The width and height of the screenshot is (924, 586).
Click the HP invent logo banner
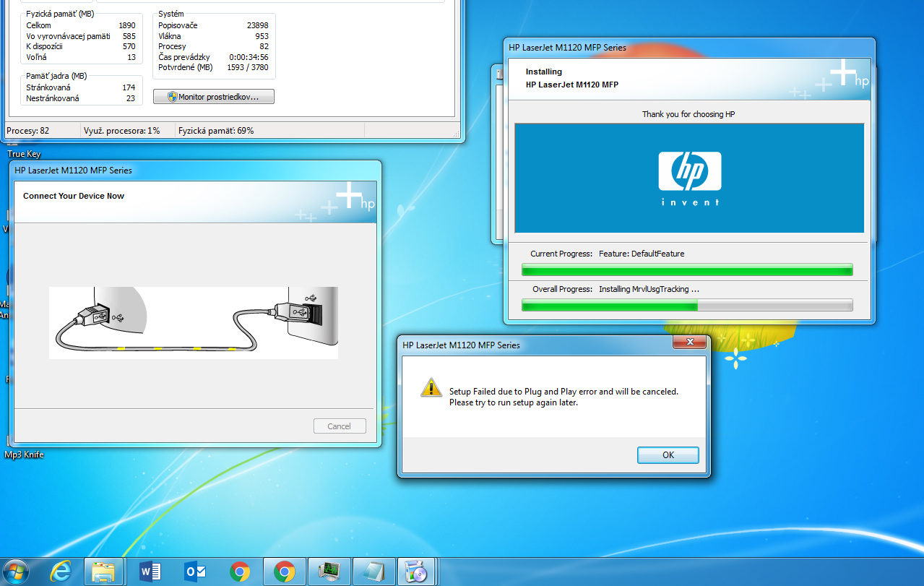[689, 178]
